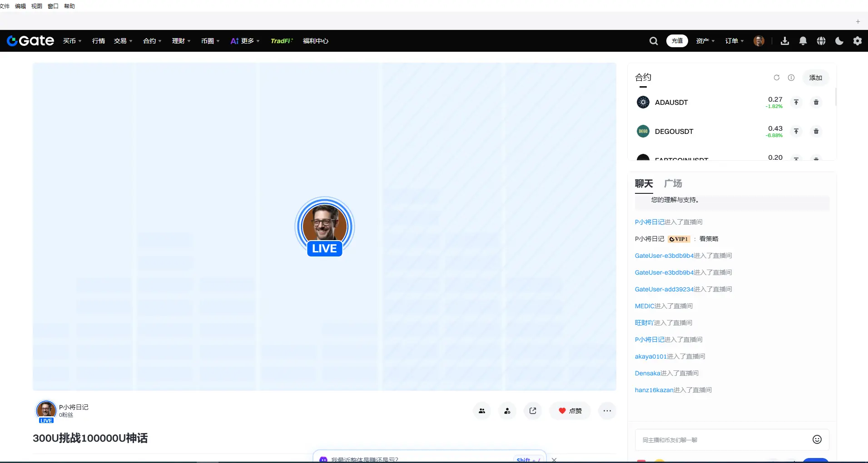Click the Gate logo
This screenshot has height=463, width=868.
pyautogui.click(x=30, y=41)
